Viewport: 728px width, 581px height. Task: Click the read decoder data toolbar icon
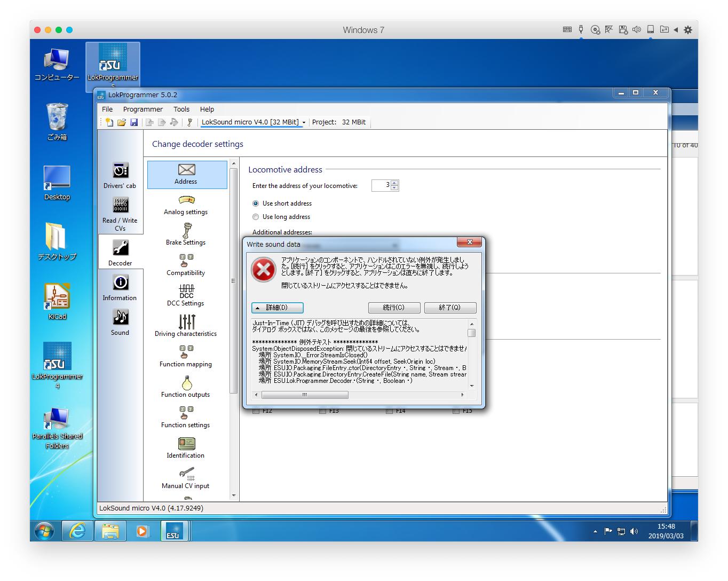(150, 122)
